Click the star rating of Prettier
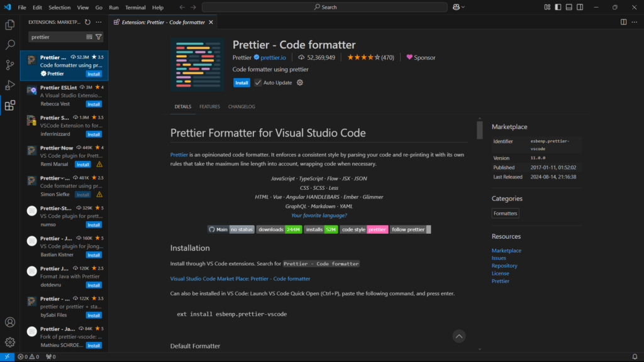 [x=364, y=57]
